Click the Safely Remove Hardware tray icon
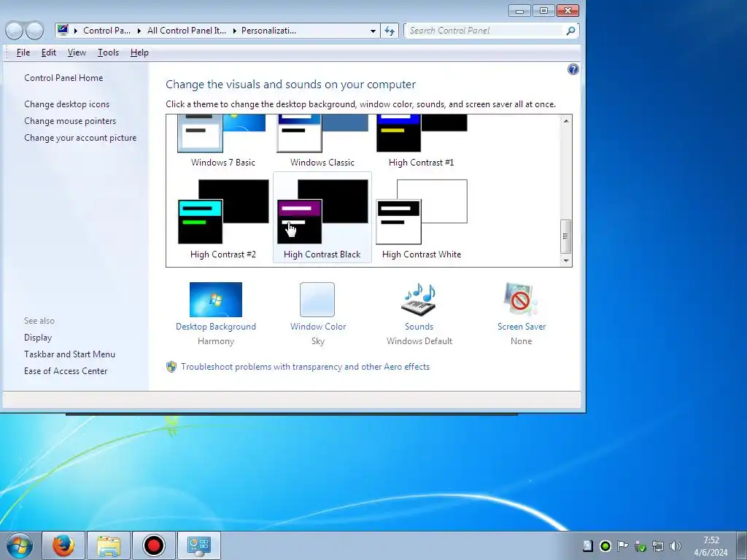 [640, 546]
